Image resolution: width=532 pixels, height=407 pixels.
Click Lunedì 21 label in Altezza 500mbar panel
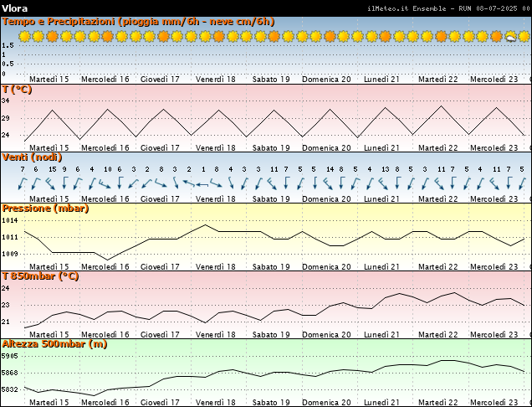coord(381,402)
